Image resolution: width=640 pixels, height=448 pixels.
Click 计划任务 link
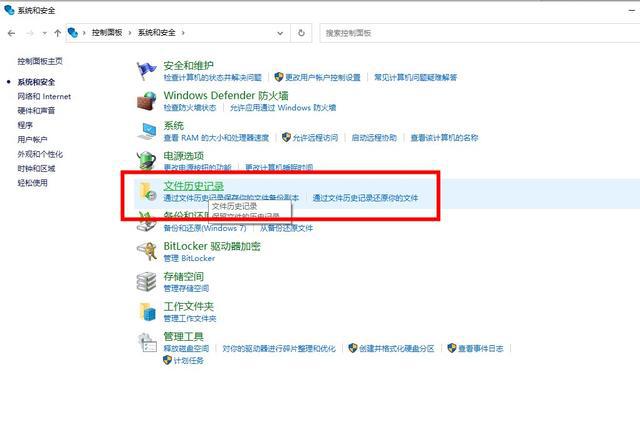tap(188, 360)
